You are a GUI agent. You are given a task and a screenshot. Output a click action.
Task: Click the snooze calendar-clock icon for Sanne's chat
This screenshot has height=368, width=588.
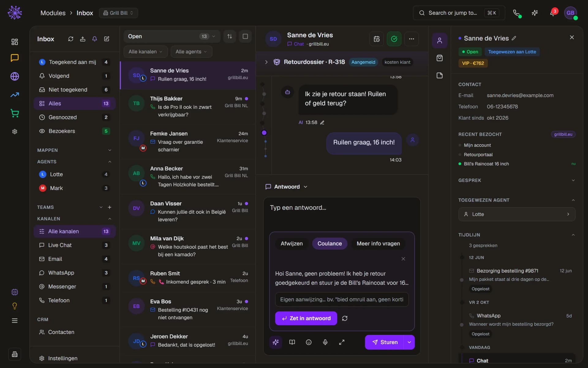tap(377, 39)
